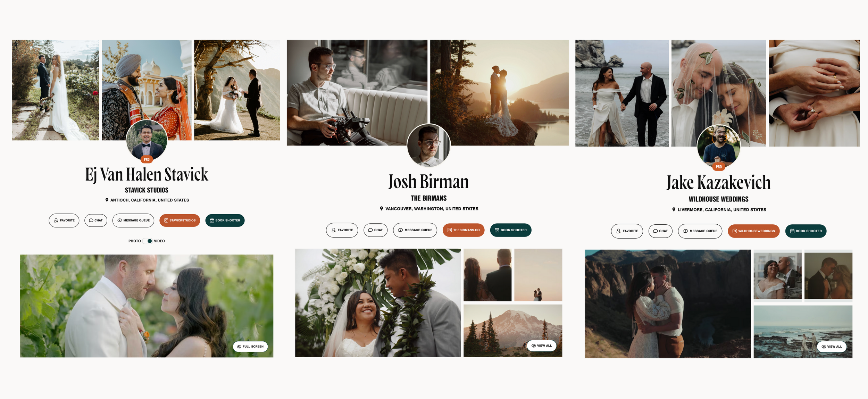The image size is (868, 399).
Task: Toggle the Photo/Video switch for Ej Stavick
Action: coord(148,241)
